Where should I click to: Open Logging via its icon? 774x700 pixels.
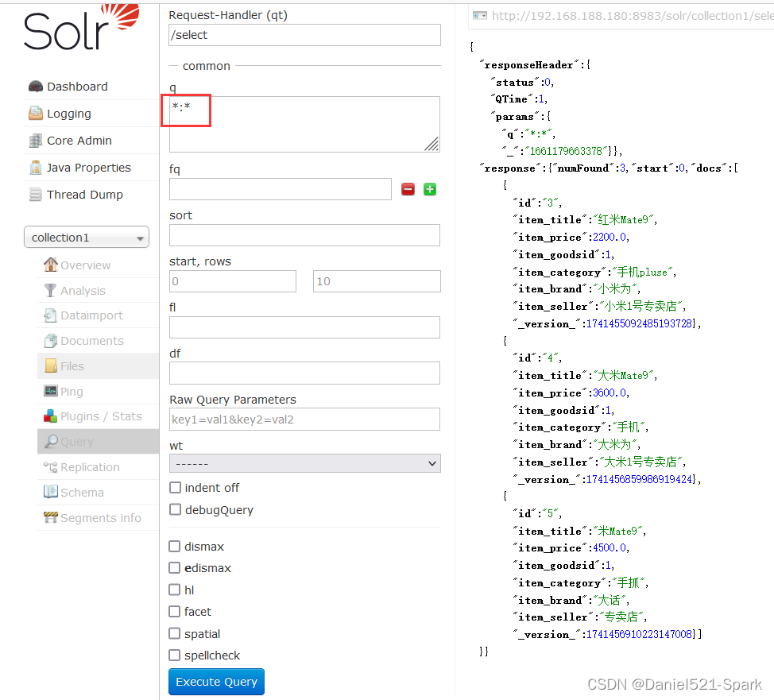[x=35, y=114]
